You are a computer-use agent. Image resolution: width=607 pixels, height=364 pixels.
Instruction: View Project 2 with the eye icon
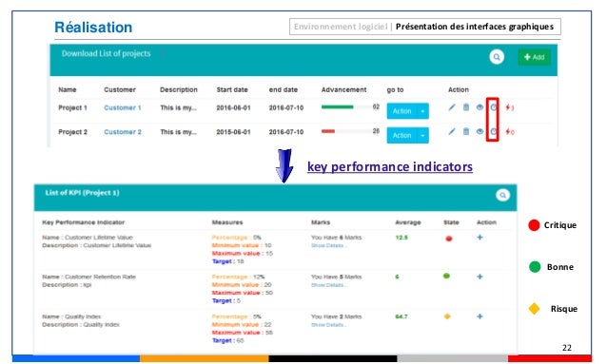pos(480,131)
